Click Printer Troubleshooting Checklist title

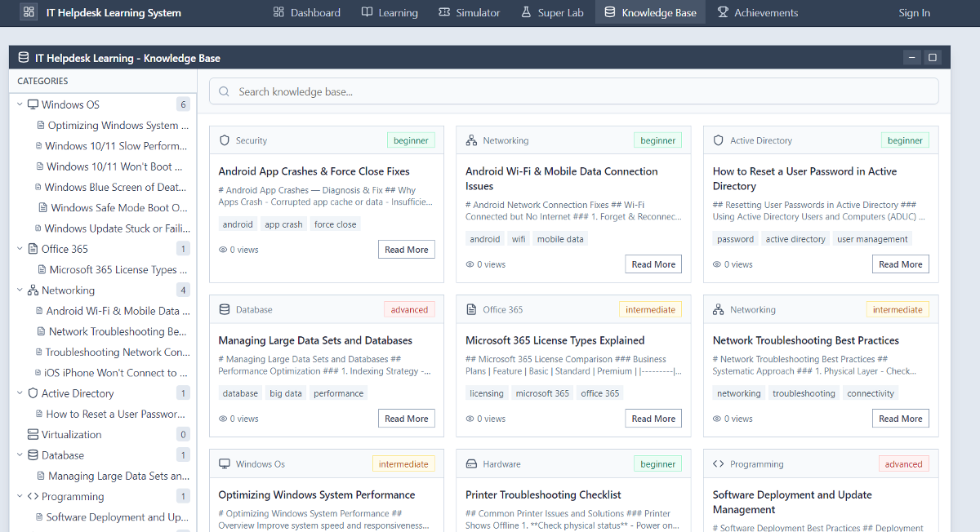tap(543, 494)
